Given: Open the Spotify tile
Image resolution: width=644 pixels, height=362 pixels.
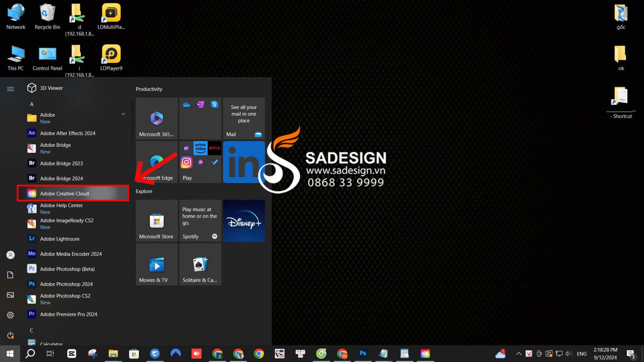Looking at the screenshot, I should [200, 220].
